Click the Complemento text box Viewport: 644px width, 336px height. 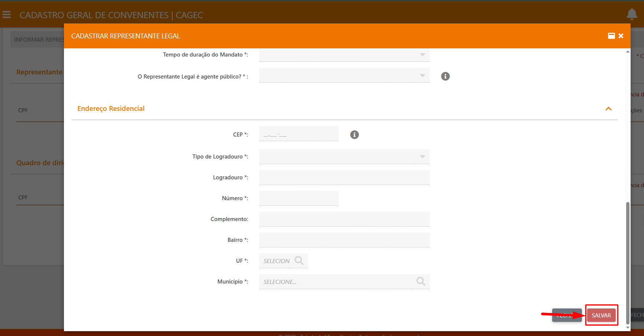(344, 219)
